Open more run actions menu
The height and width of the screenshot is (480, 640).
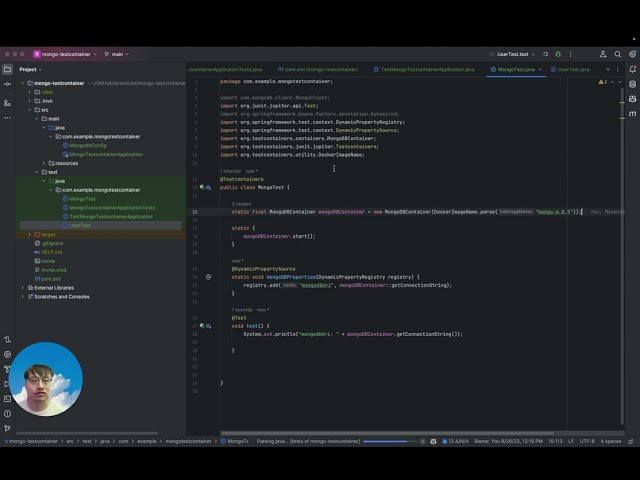pyautogui.click(x=571, y=54)
